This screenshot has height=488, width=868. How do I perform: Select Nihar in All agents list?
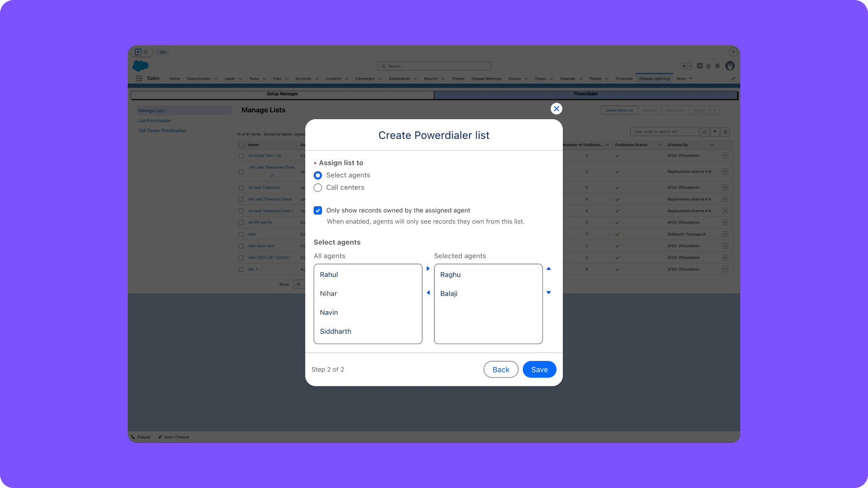[368, 294]
